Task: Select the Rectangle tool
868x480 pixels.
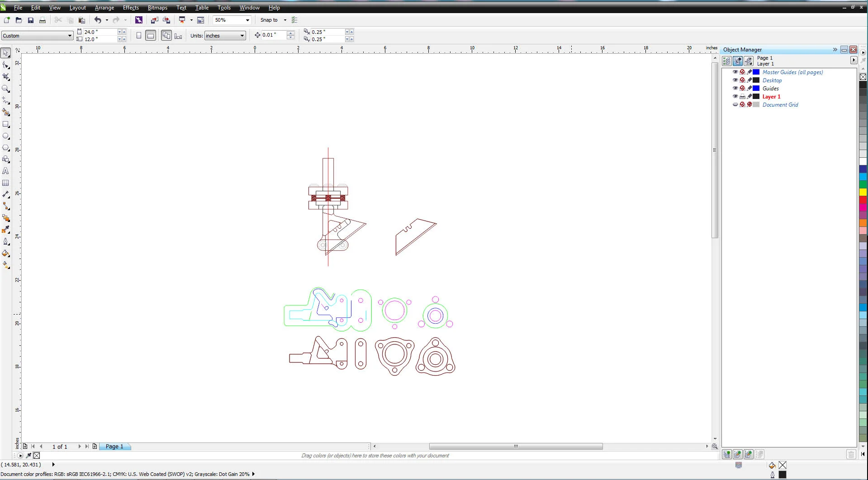Action: click(6, 124)
